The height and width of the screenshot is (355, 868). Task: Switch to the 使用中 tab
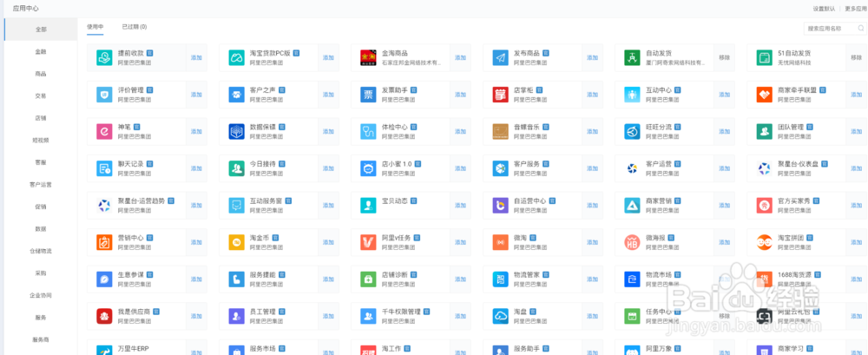click(x=95, y=27)
